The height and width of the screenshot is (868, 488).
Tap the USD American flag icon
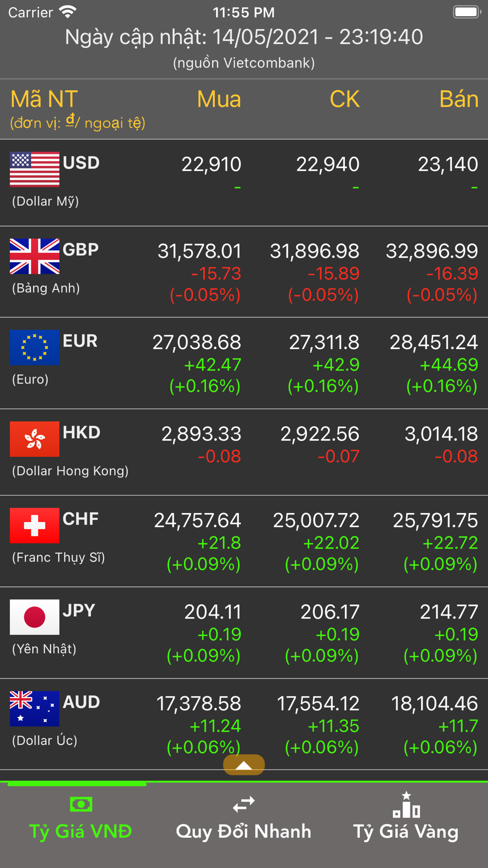click(35, 169)
